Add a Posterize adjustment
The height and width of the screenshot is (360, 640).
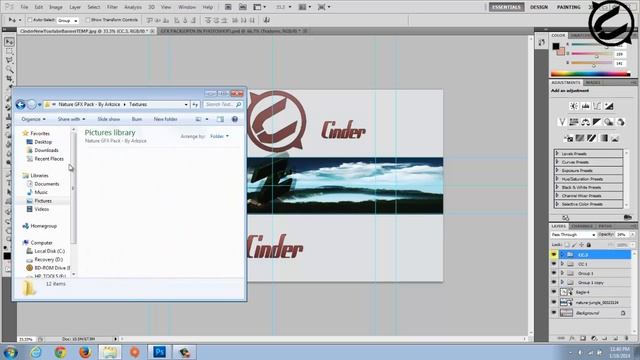(580, 138)
